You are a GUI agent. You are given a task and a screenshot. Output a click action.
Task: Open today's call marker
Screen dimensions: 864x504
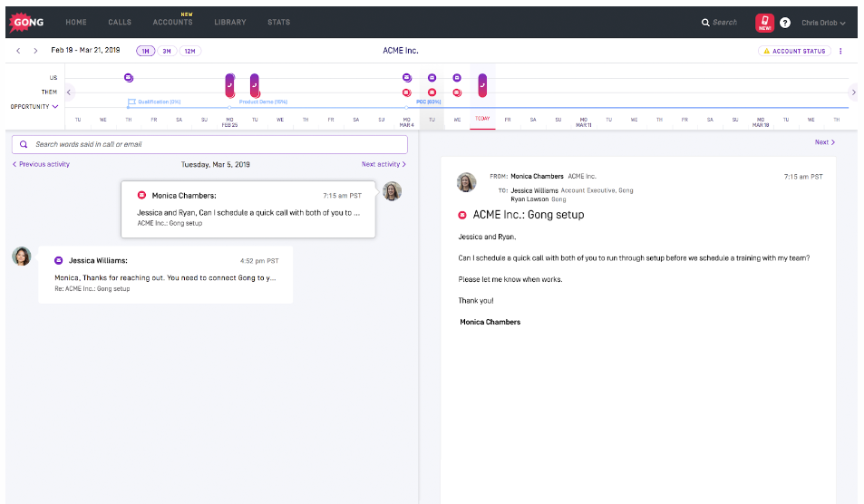[x=482, y=85]
